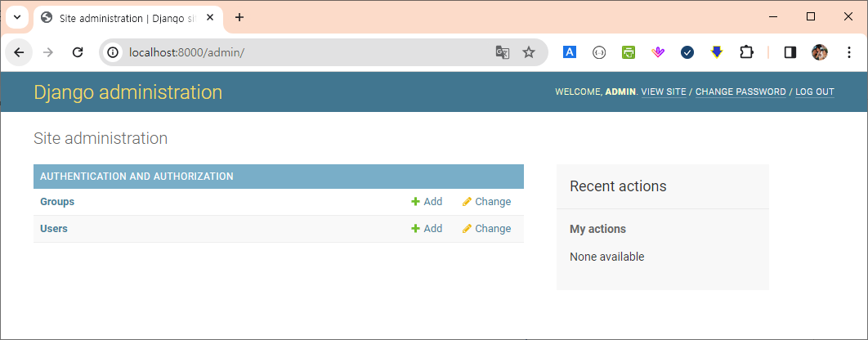Close the Site administration tab
The width and height of the screenshot is (868, 340).
(210, 17)
